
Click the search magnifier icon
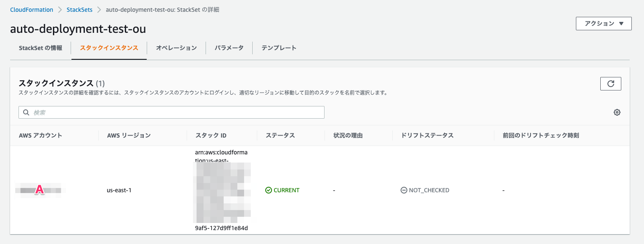pos(26,112)
